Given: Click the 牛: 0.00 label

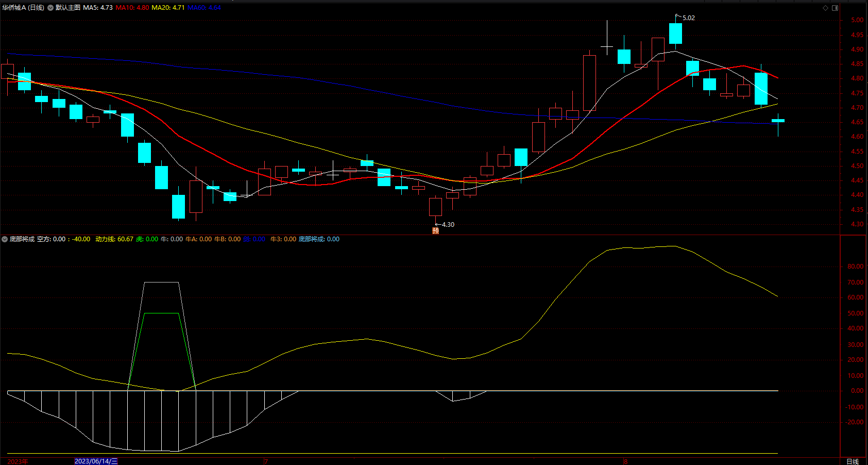Looking at the screenshot, I should [172, 239].
